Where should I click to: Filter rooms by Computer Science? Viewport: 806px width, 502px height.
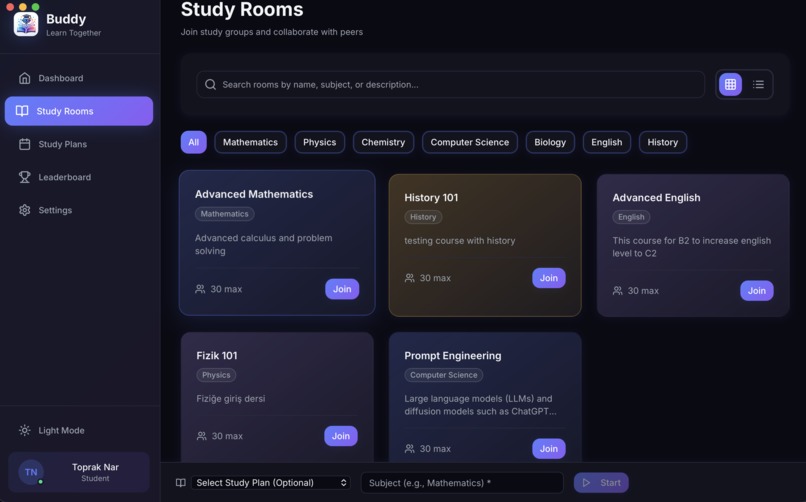click(469, 142)
